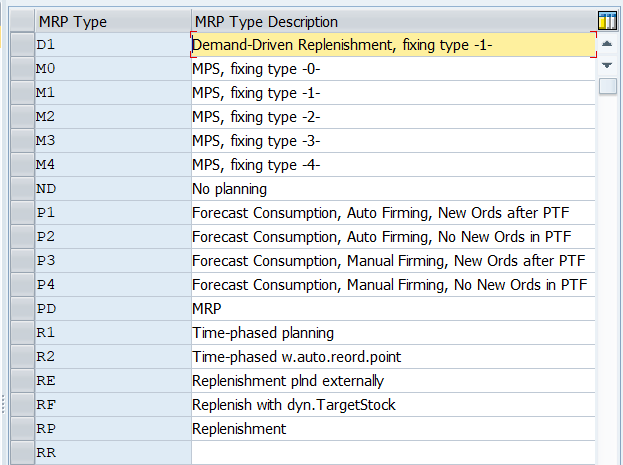623x465 pixels.
Task: Click the scrollbar thumb handle
Action: 608,86
